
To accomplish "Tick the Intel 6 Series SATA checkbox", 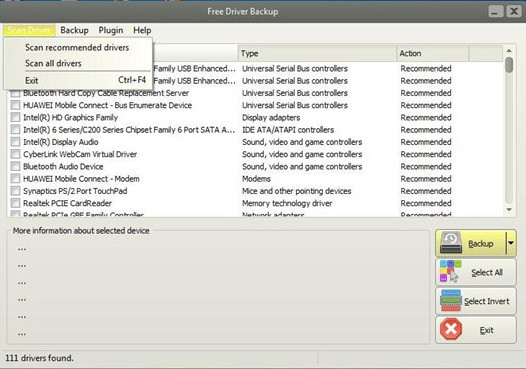I will point(15,130).
